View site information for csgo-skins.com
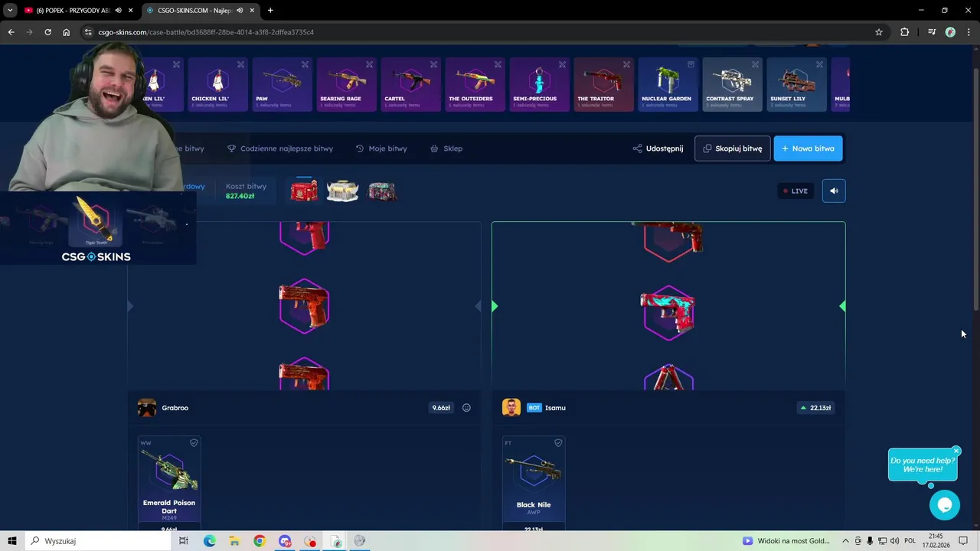The width and height of the screenshot is (980, 551). coord(88,32)
